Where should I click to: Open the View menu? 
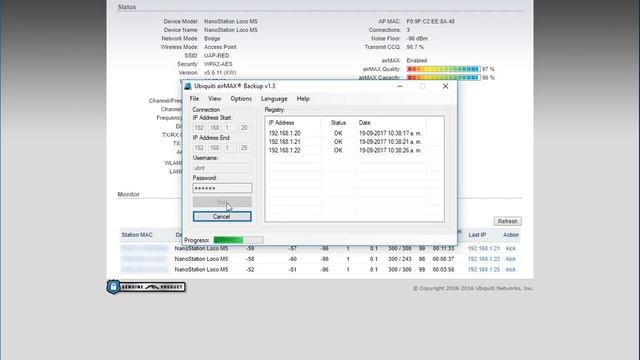(x=214, y=99)
